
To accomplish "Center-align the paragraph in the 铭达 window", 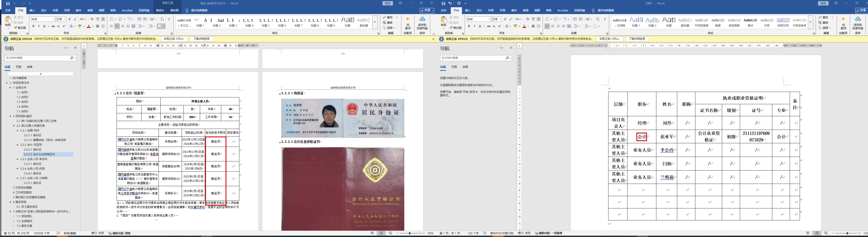I will (x=117, y=26).
